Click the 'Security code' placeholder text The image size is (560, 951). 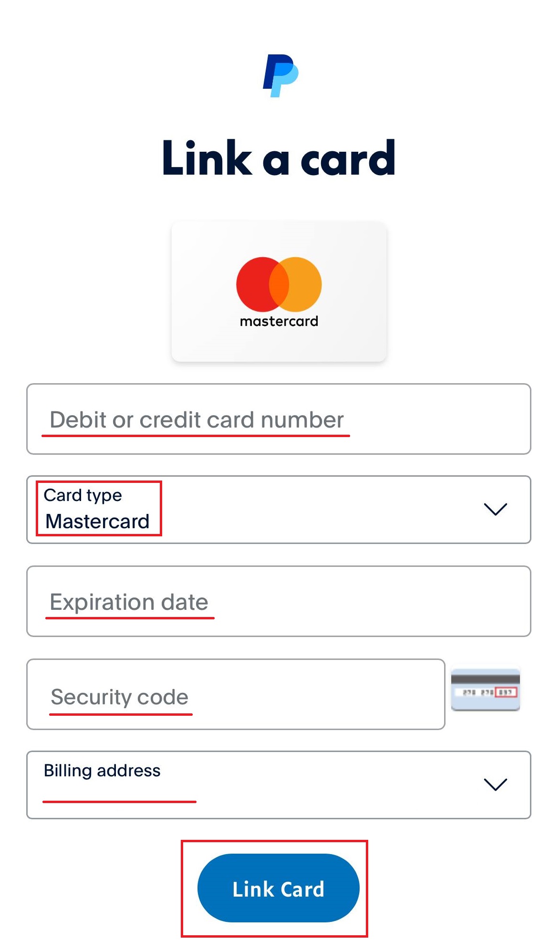pos(120,697)
